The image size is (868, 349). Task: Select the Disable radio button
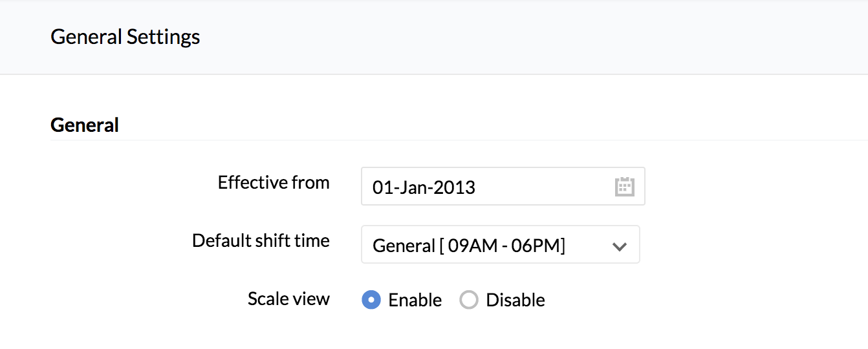tap(468, 300)
